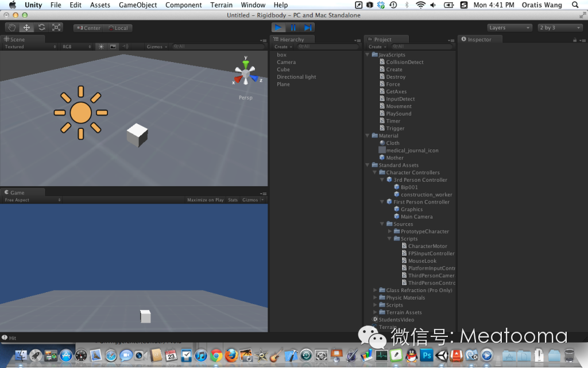The width and height of the screenshot is (588, 368).
Task: Click the Scene search field
Action: tap(218, 47)
